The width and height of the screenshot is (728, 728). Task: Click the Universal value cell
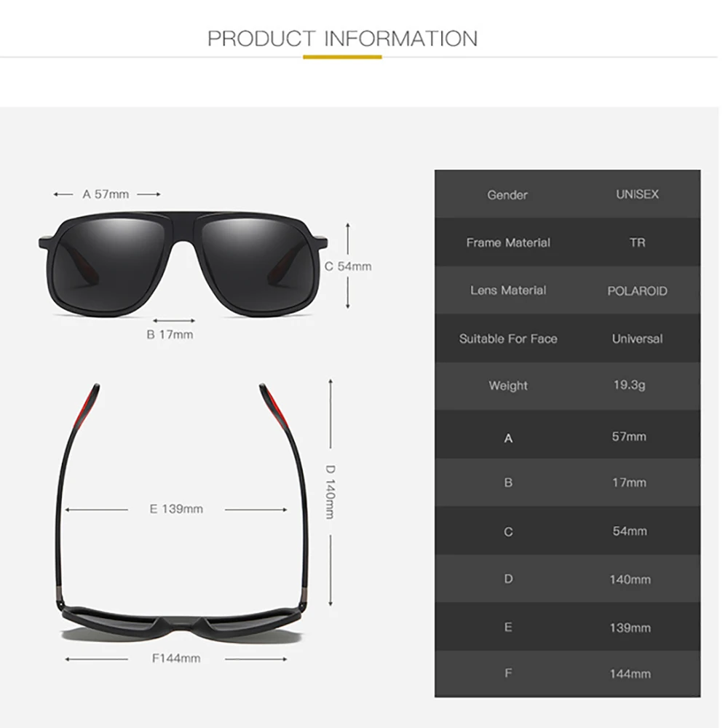(637, 339)
